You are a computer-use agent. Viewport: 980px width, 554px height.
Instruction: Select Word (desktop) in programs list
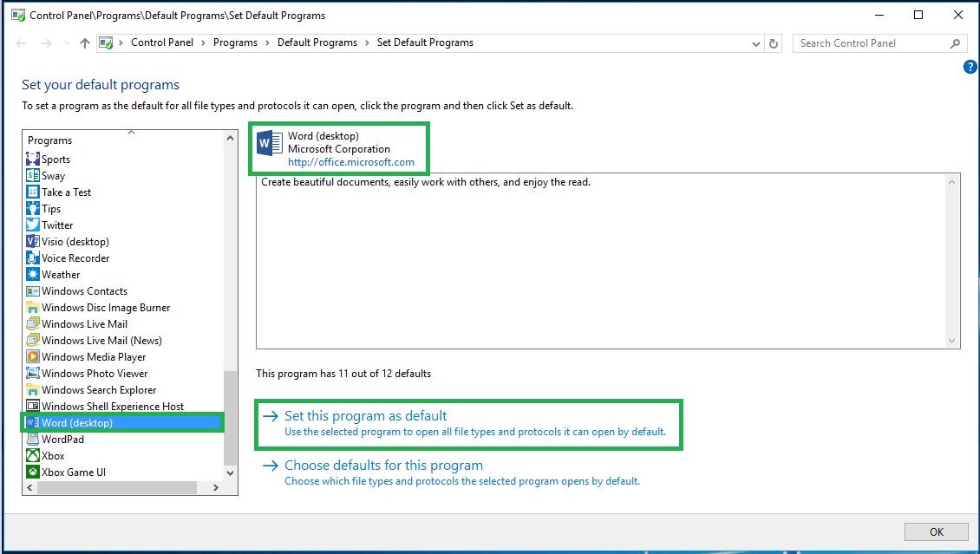click(x=123, y=423)
